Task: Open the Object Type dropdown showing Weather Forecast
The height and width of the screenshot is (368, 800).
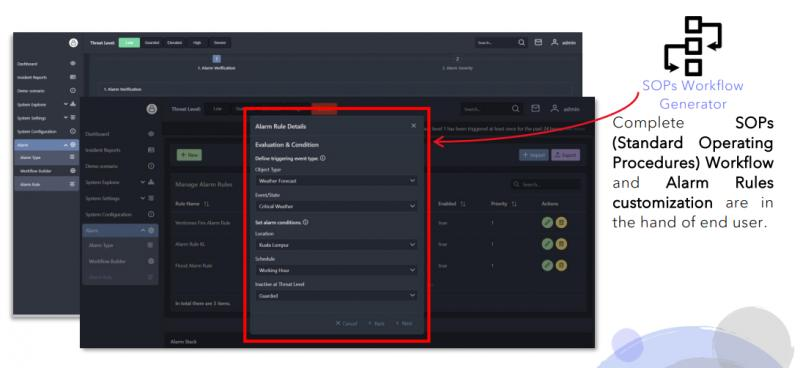Action: 336,181
